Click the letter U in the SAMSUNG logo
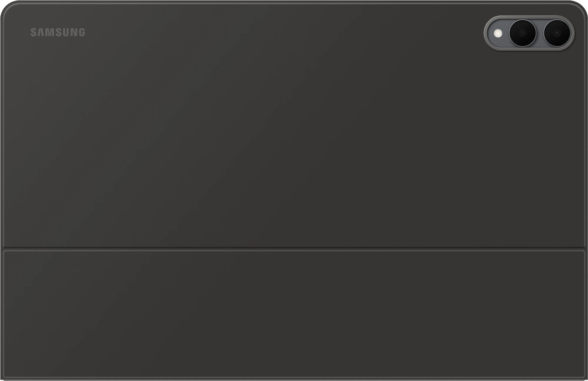Image resolution: width=588 pixels, height=381 pixels. click(x=66, y=32)
